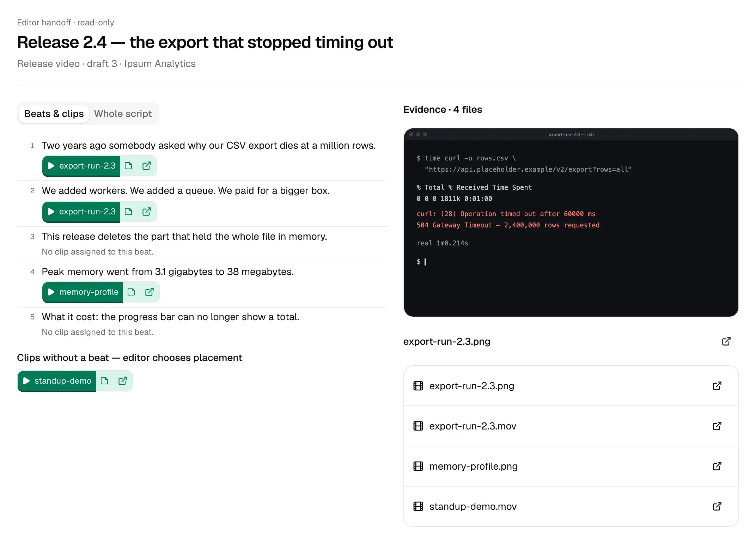Show memory-profile file icon
Viewport: 756px width, 543px height.
131,292
